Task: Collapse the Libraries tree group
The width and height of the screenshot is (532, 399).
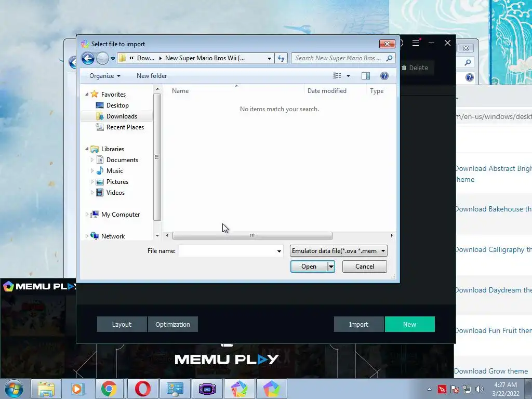Action: click(x=87, y=149)
